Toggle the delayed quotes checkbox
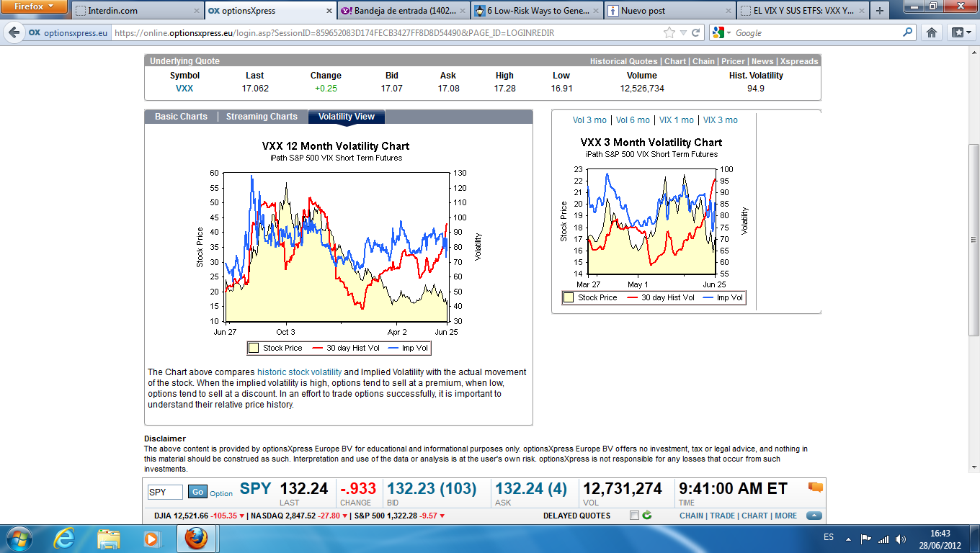980x553 pixels. [634, 516]
